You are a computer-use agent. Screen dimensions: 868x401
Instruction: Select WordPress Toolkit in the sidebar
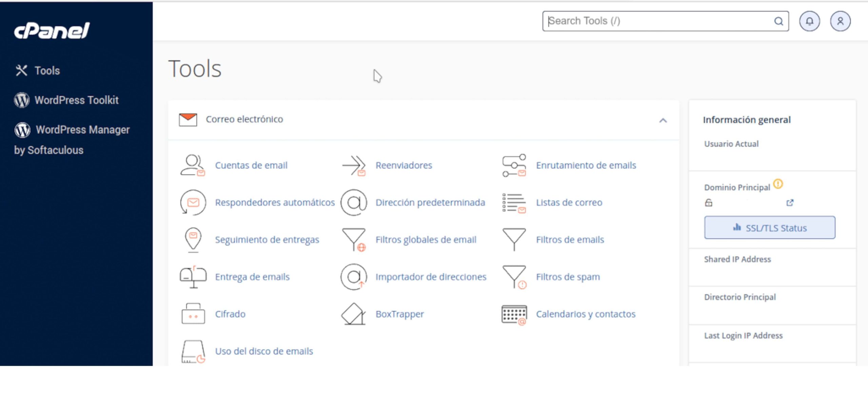pyautogui.click(x=77, y=100)
